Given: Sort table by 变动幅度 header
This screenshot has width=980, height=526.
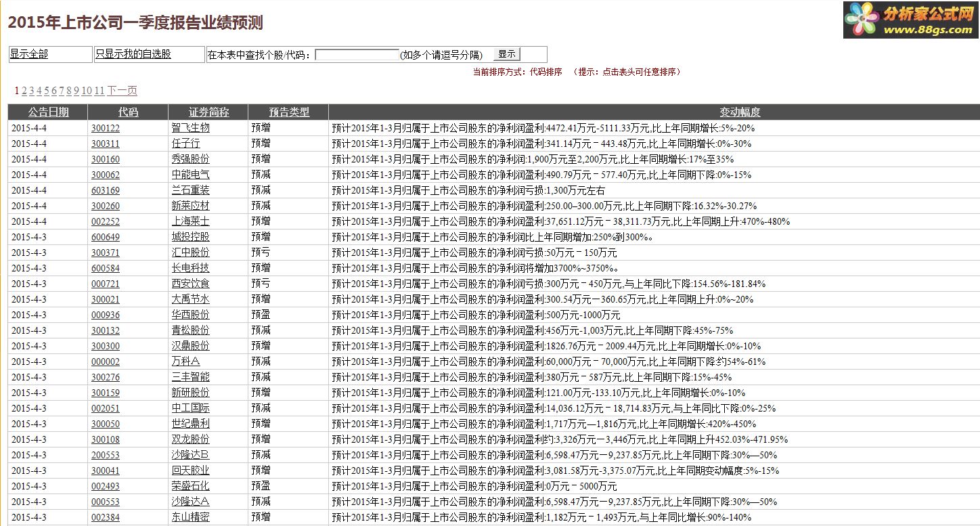Looking at the screenshot, I should click(740, 112).
